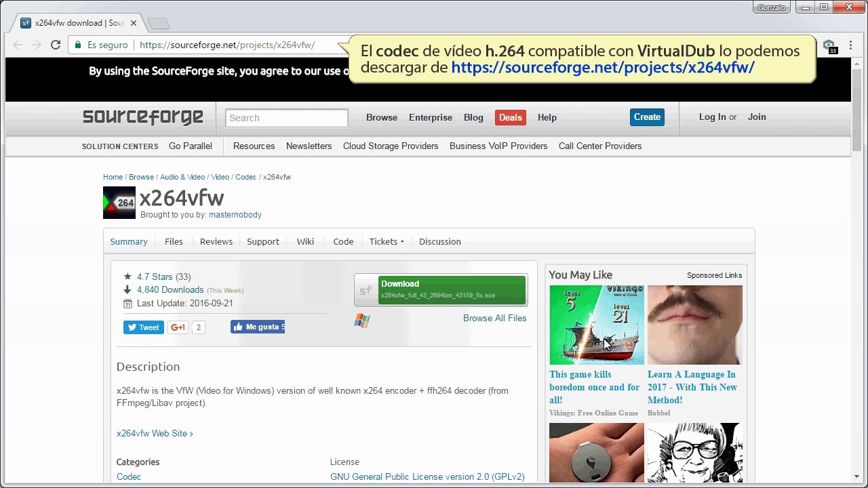The image size is (868, 488).
Task: Select the Wiki tab
Action: tap(305, 241)
